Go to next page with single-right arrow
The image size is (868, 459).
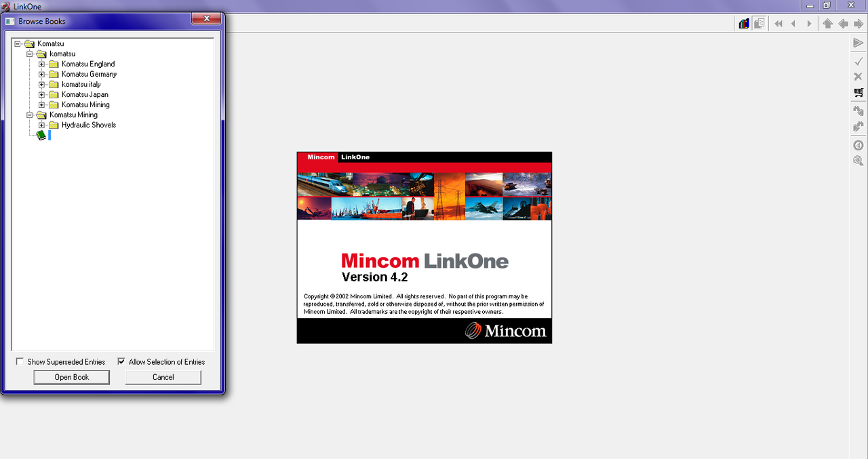809,24
